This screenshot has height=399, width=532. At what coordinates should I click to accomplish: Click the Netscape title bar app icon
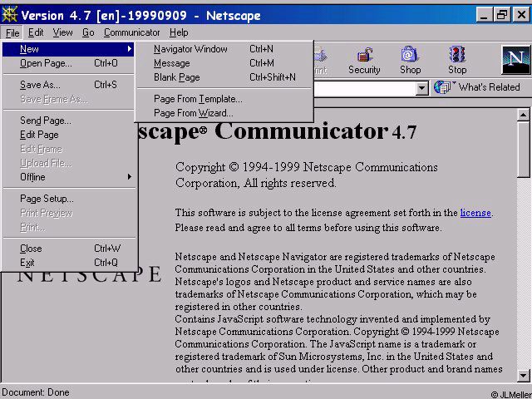pos(9,15)
